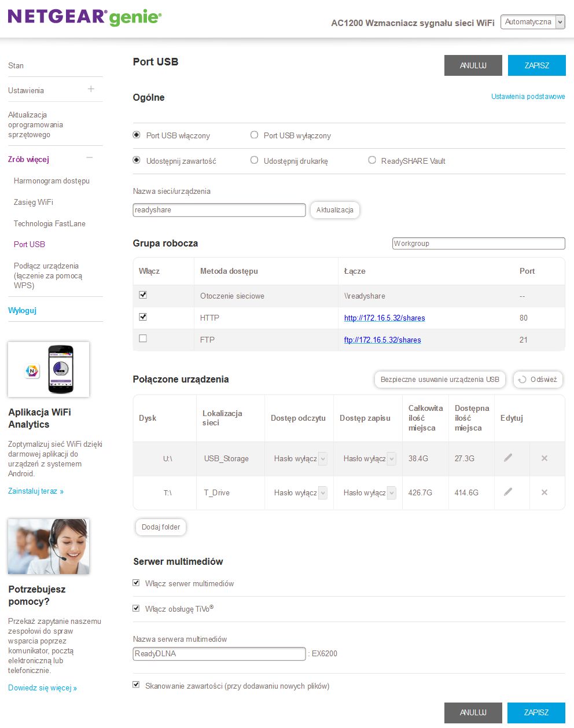Enable the FTP access method checkbox

click(x=143, y=339)
